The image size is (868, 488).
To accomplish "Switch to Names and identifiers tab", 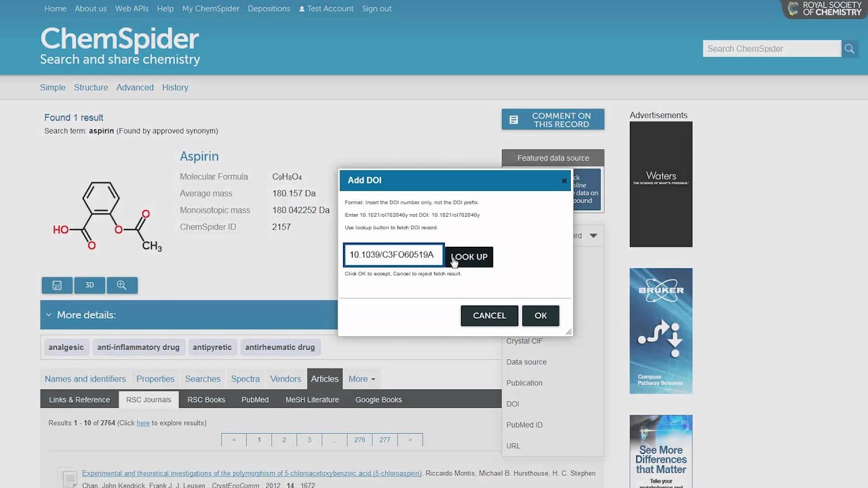I will [x=85, y=379].
